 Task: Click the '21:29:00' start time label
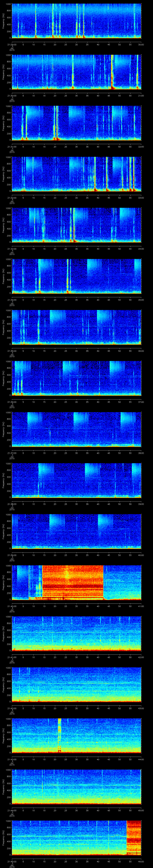click(12, 44)
